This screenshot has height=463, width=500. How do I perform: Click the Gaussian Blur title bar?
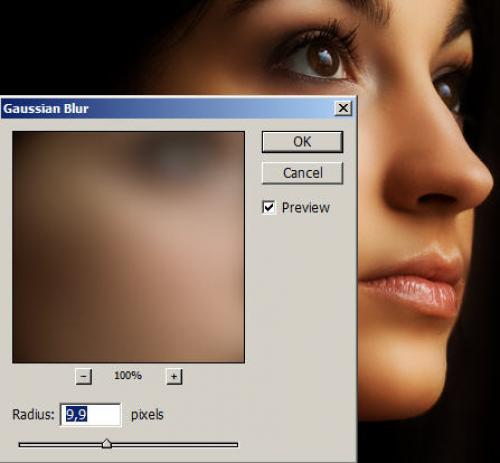(x=167, y=109)
